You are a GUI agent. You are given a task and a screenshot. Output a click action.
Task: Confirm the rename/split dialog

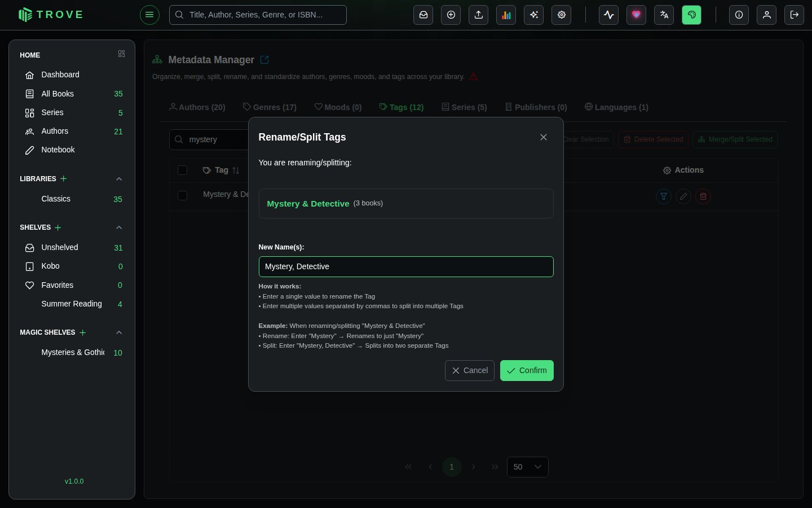[x=527, y=370]
